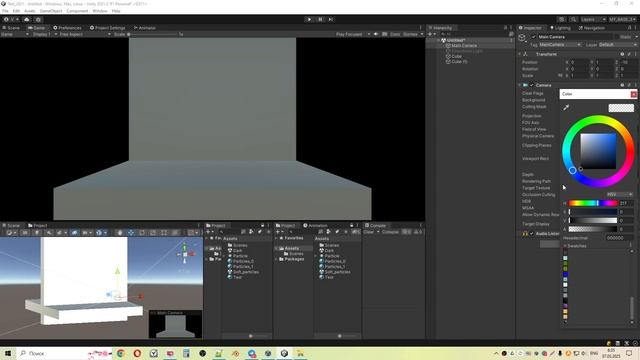Open the undo history icon near Layers

point(562,19)
